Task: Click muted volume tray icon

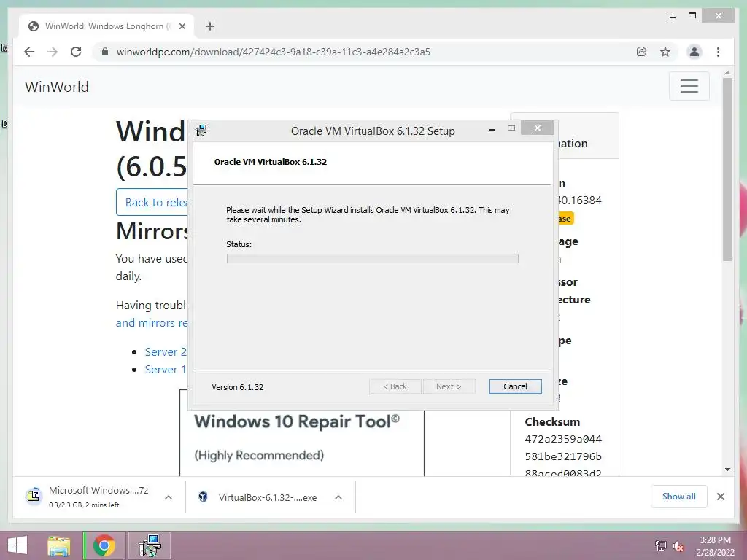Action: [x=678, y=546]
